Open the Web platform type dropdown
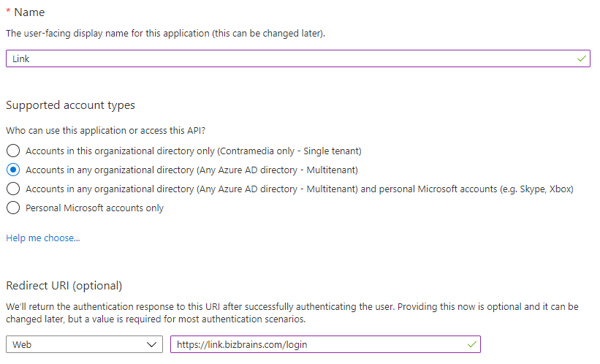 [84, 344]
